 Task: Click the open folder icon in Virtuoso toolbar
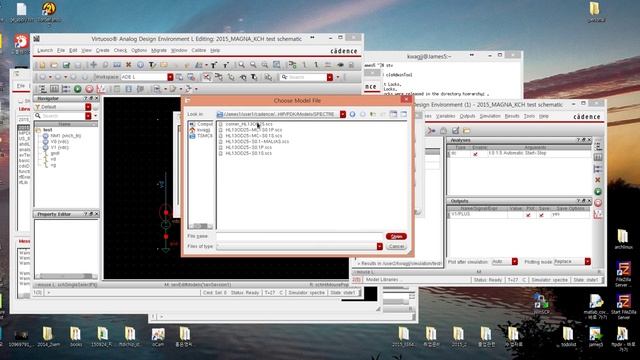tap(54, 65)
